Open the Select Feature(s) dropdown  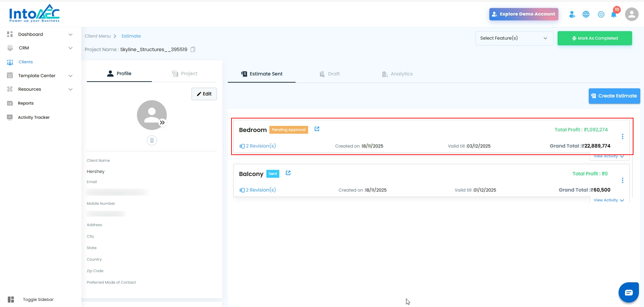point(514,38)
